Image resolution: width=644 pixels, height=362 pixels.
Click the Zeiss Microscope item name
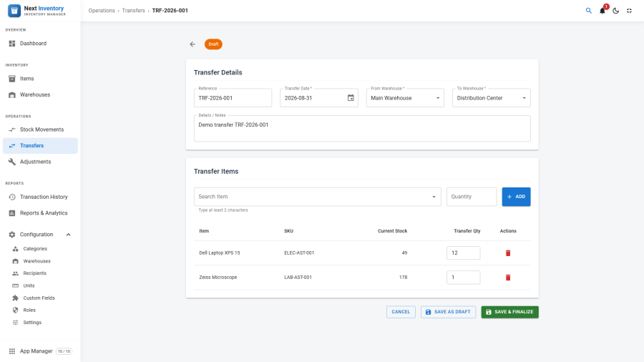pos(218,278)
